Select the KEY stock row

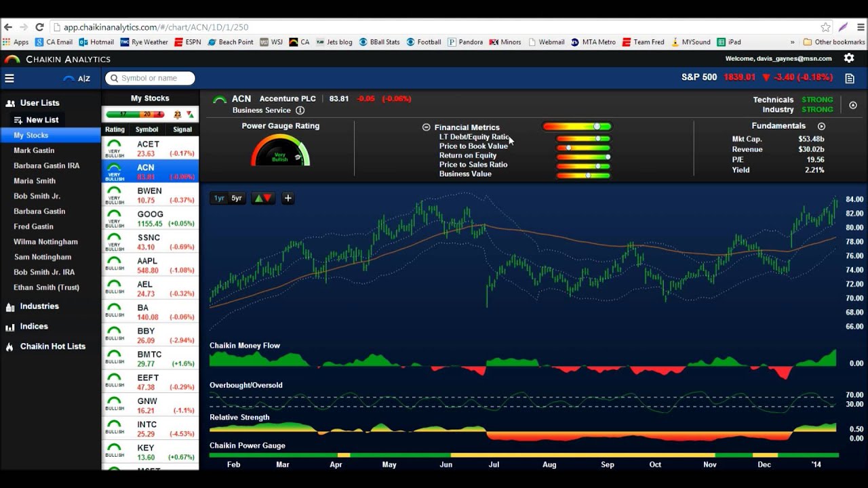(x=151, y=452)
